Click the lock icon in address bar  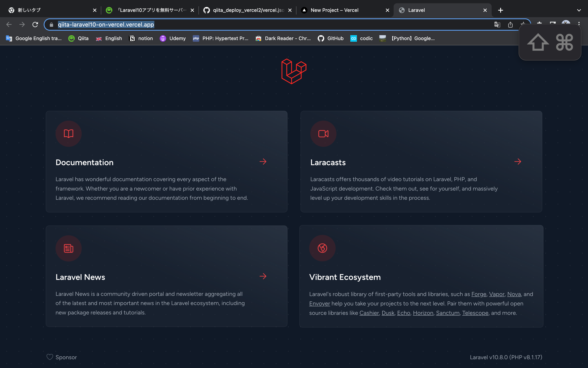point(51,25)
